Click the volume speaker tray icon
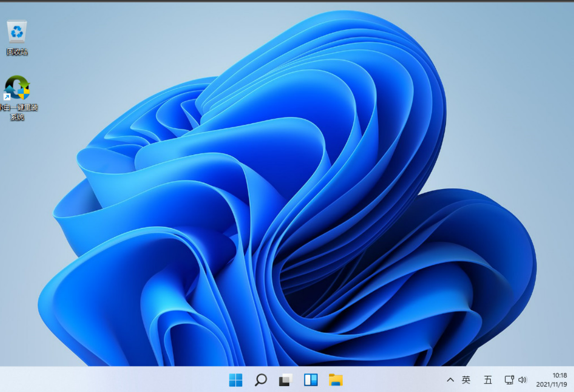The height and width of the screenshot is (392, 574). pos(522,380)
